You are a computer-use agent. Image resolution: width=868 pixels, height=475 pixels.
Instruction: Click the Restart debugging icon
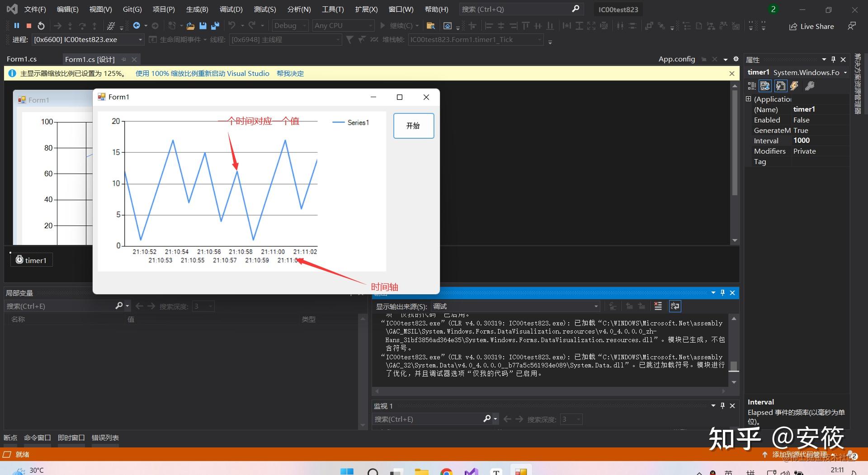click(41, 26)
